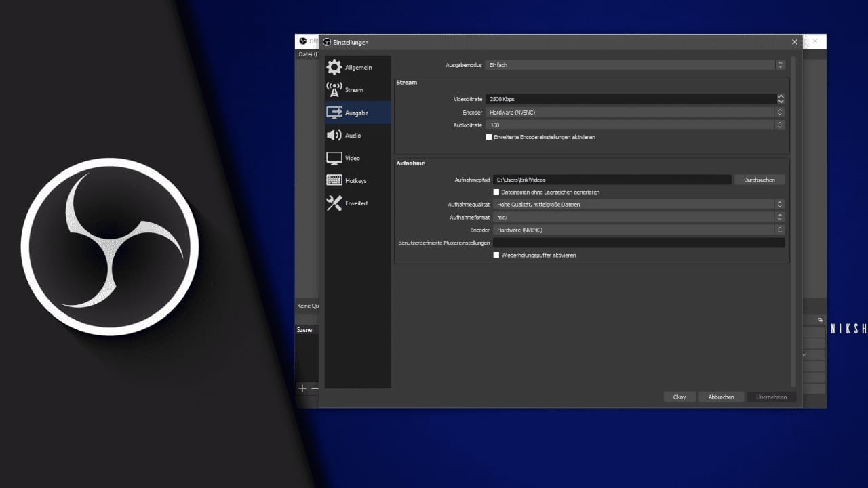Viewport: 868px width, 488px height.
Task: Click the settings dialog vertical scrollbar
Action: 793,222
